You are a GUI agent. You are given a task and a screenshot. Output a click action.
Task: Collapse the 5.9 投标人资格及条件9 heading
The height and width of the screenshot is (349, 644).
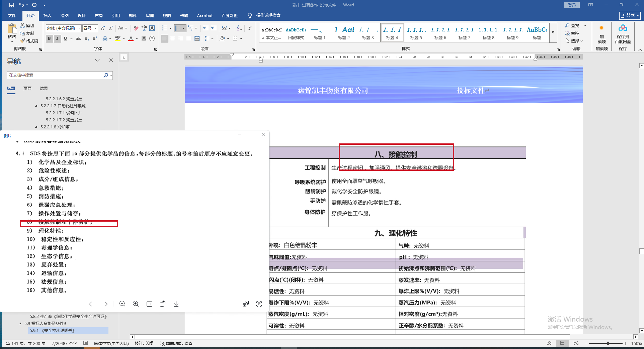(20, 324)
